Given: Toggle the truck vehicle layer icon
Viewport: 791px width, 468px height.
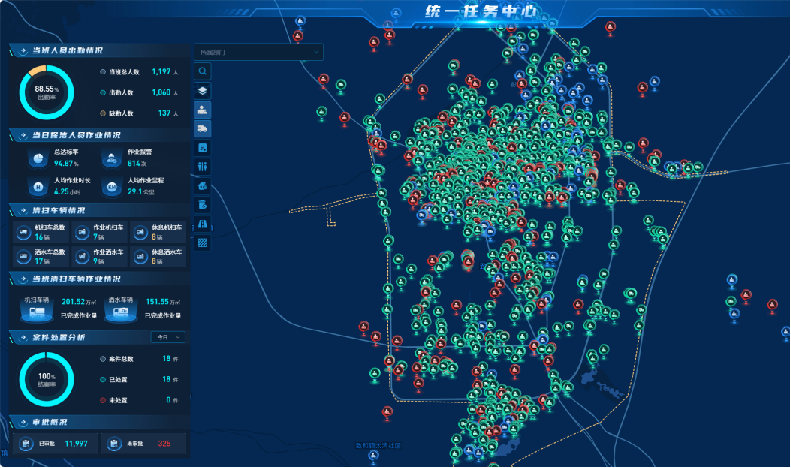Looking at the screenshot, I should click(203, 129).
